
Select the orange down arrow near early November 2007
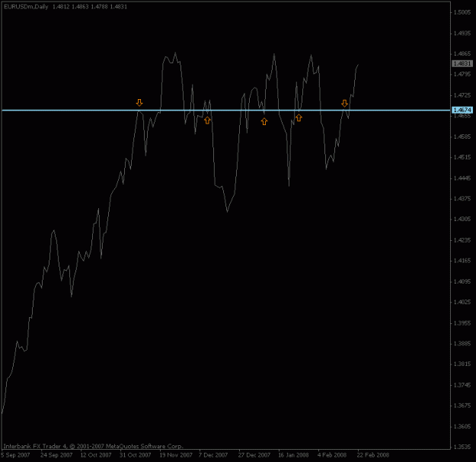click(139, 102)
